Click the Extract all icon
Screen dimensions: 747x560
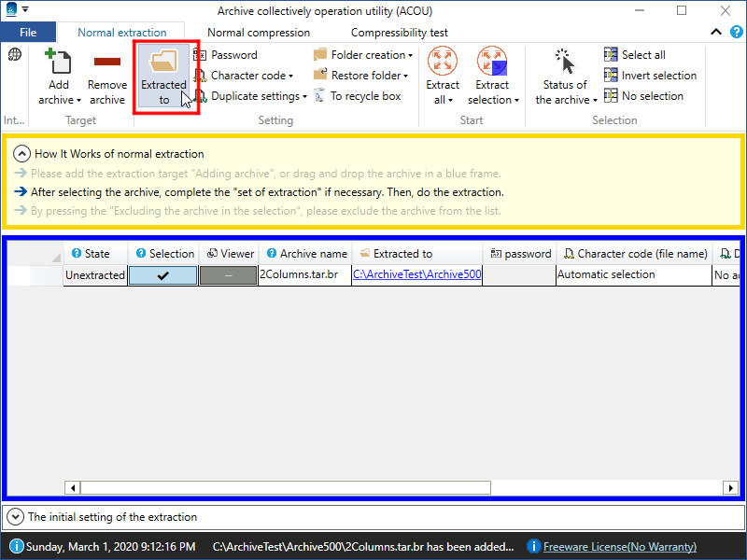pyautogui.click(x=443, y=62)
